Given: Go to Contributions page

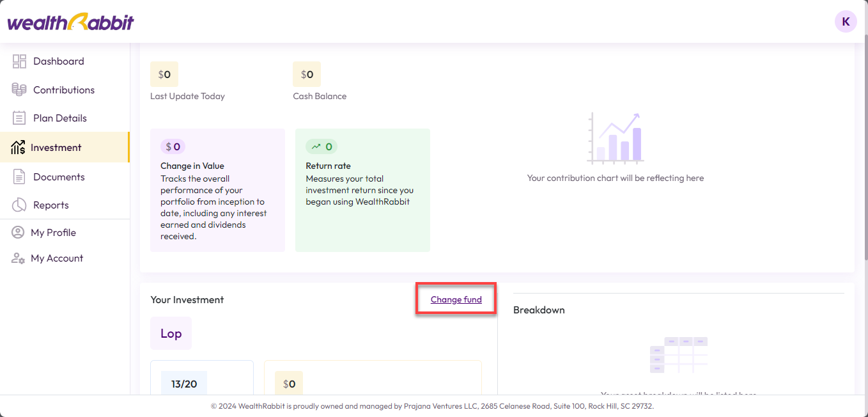Looking at the screenshot, I should tap(64, 90).
